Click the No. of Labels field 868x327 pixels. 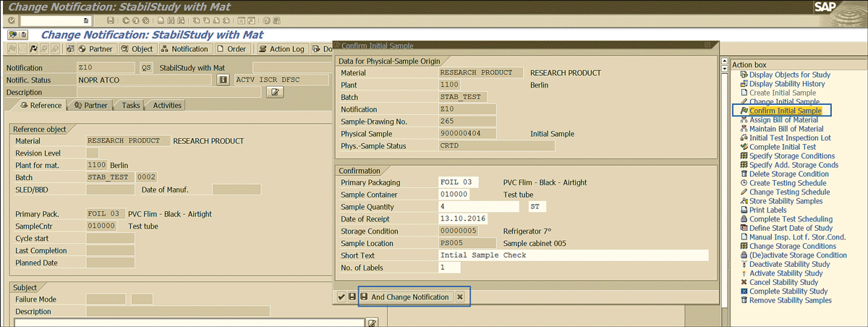(x=449, y=268)
